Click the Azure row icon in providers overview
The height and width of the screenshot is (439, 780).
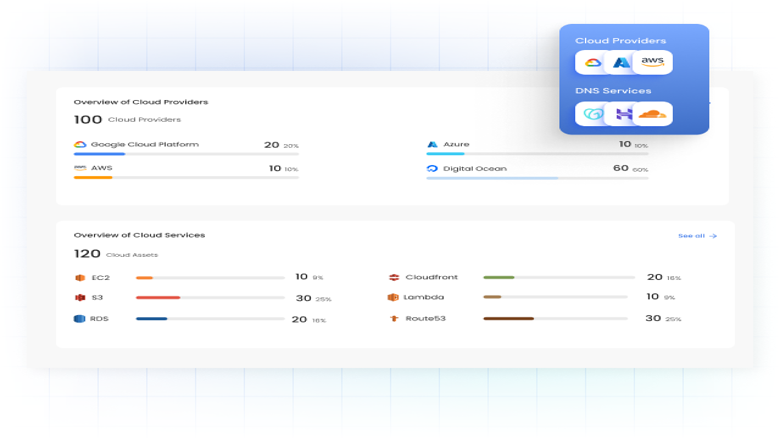(432, 145)
